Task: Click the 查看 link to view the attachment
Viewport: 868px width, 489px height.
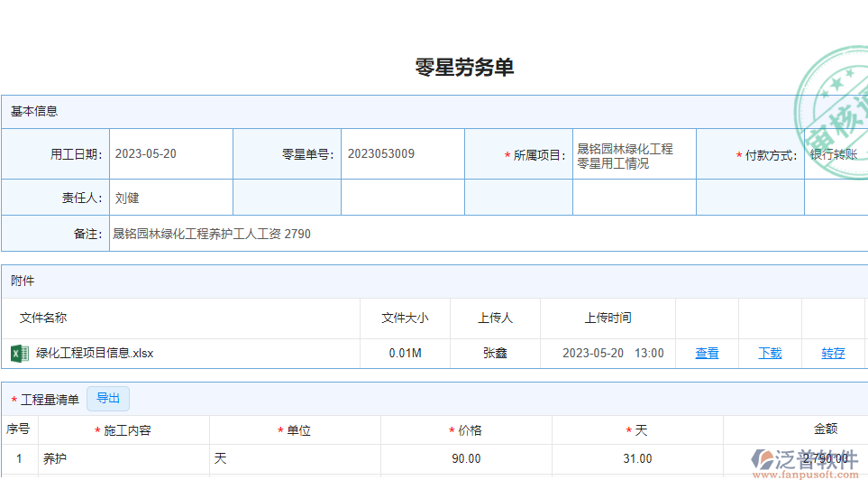Action: pos(707,353)
